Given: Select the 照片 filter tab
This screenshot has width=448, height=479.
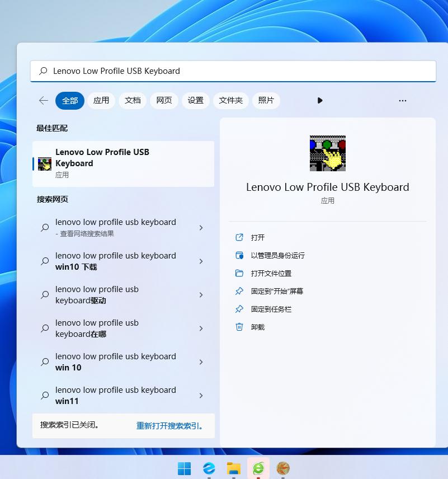Looking at the screenshot, I should (x=266, y=101).
